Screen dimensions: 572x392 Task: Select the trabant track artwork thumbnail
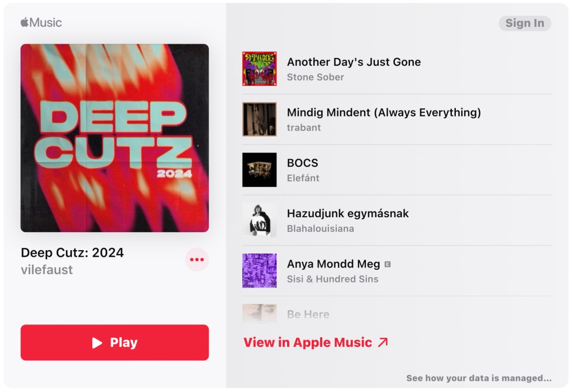[259, 119]
